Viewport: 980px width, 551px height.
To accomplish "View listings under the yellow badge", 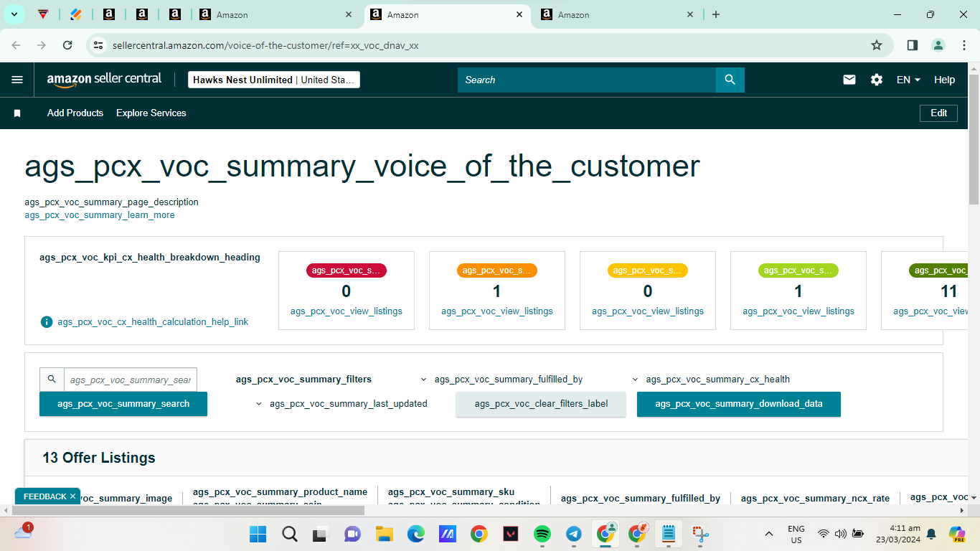I will [x=648, y=311].
